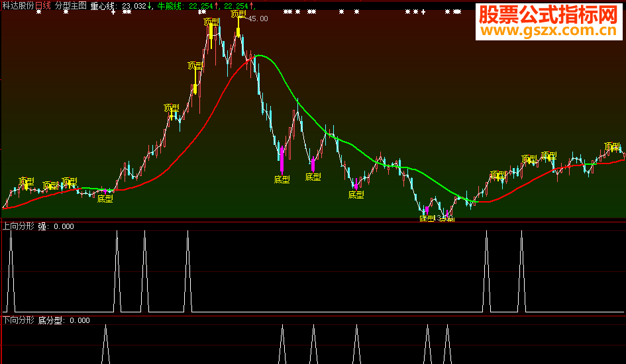Open the 分型主图 indicator title
The image size is (626, 364).
pyautogui.click(x=71, y=5)
